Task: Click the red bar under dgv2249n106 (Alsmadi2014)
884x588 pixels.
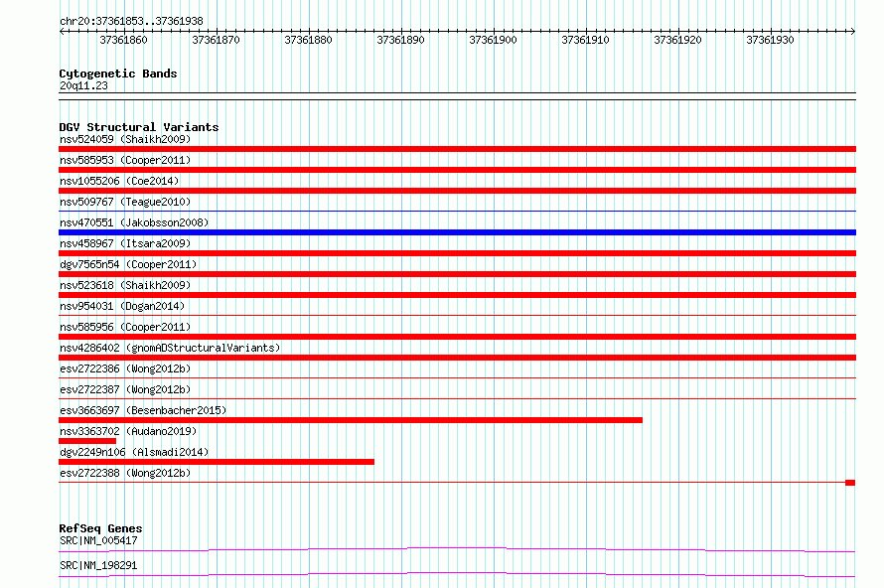Action: [217, 462]
